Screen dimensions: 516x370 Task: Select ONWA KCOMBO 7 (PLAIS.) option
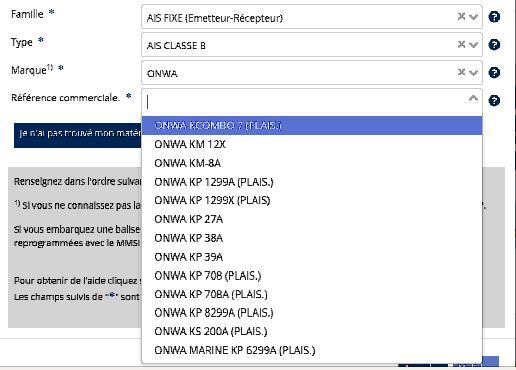(x=312, y=126)
